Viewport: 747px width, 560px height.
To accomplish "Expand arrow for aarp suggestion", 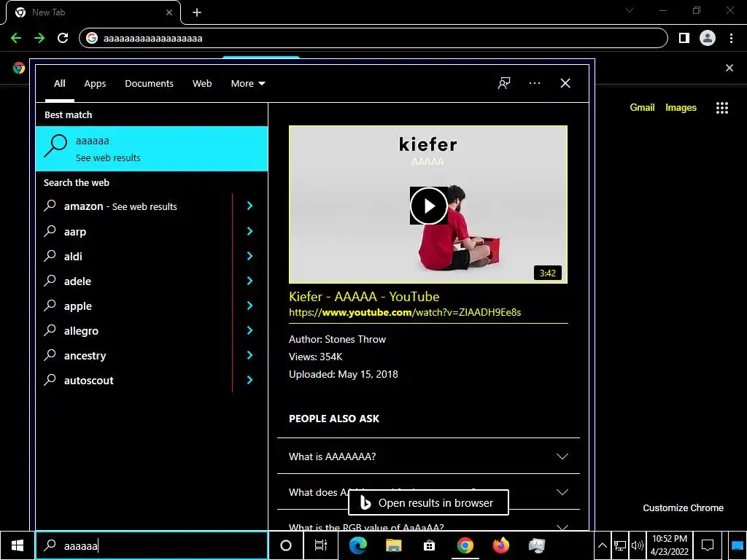I will pos(249,231).
